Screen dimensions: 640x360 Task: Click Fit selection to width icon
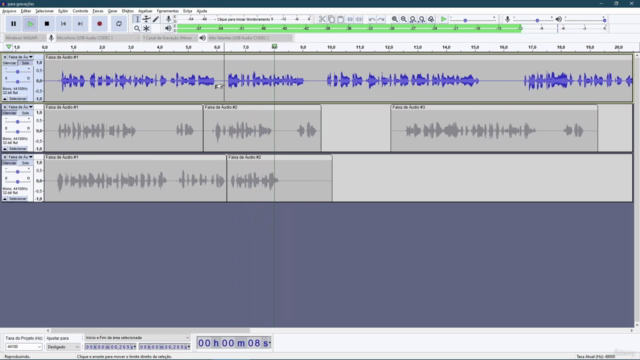(x=413, y=19)
